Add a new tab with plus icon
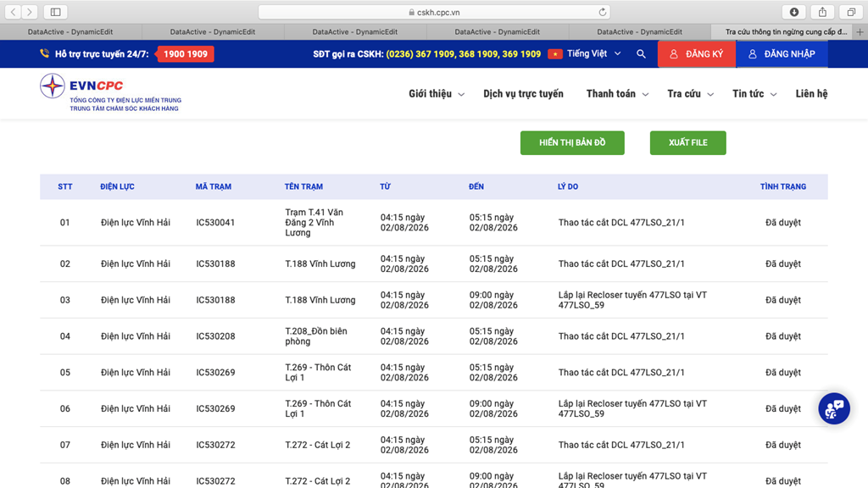 point(860,32)
